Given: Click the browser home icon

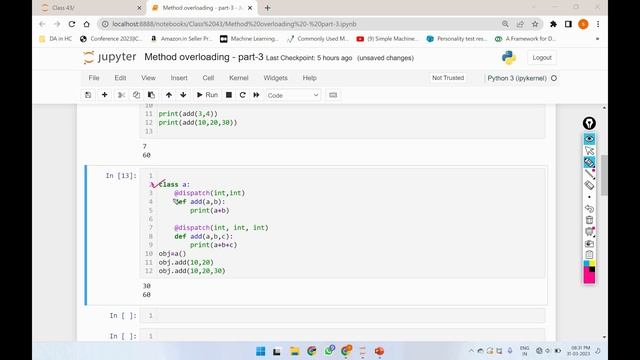Looking at the screenshot, I should point(87,24).
